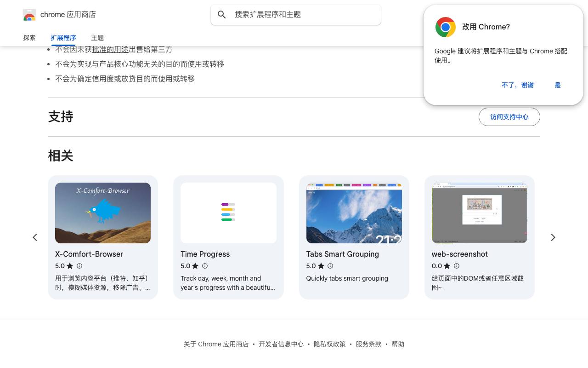Click the Tabs Smart Grouping rating star
Image resolution: width=588 pixels, height=368 pixels.
[x=321, y=266]
